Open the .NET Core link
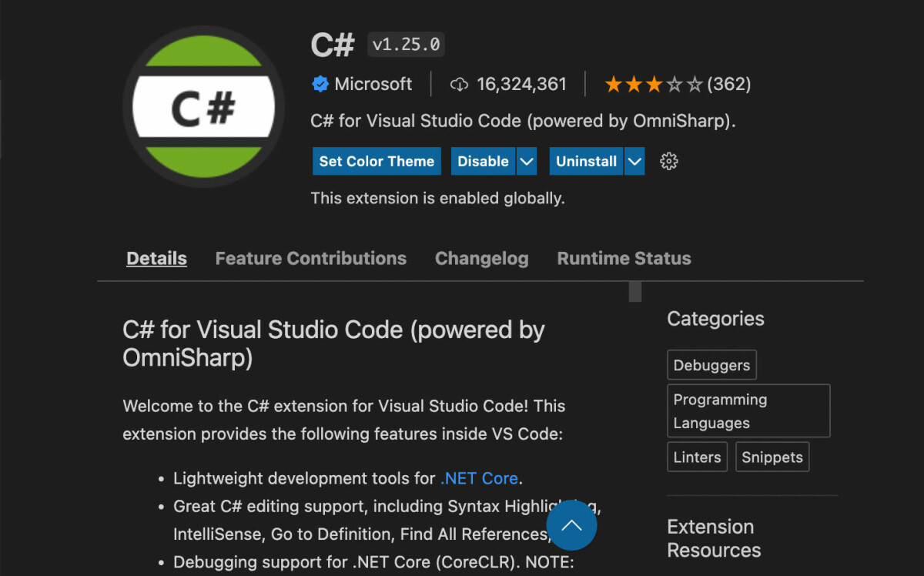The height and width of the screenshot is (576, 924). click(x=479, y=478)
